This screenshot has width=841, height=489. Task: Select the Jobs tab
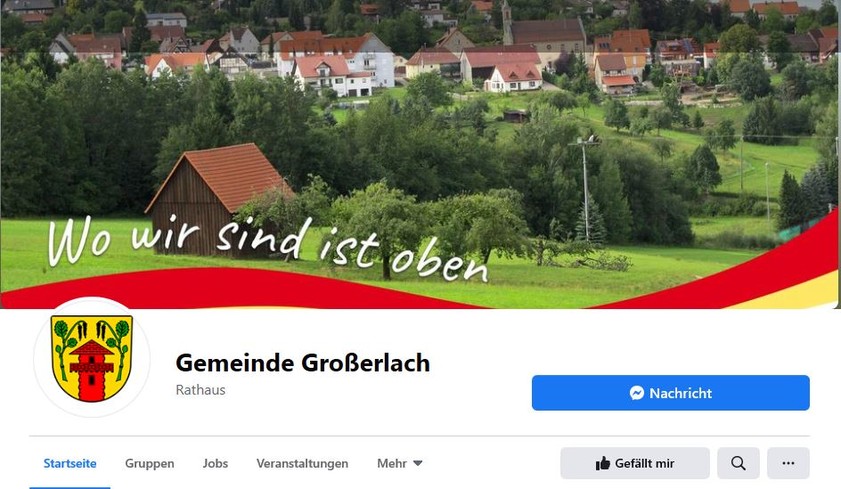click(x=215, y=463)
